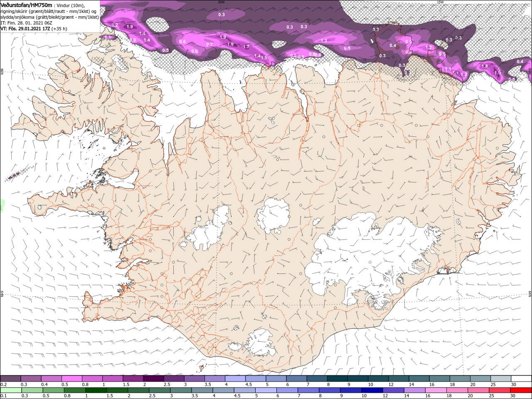Select upper legend swatch starting at 4
532x399 pixels.
point(235,379)
